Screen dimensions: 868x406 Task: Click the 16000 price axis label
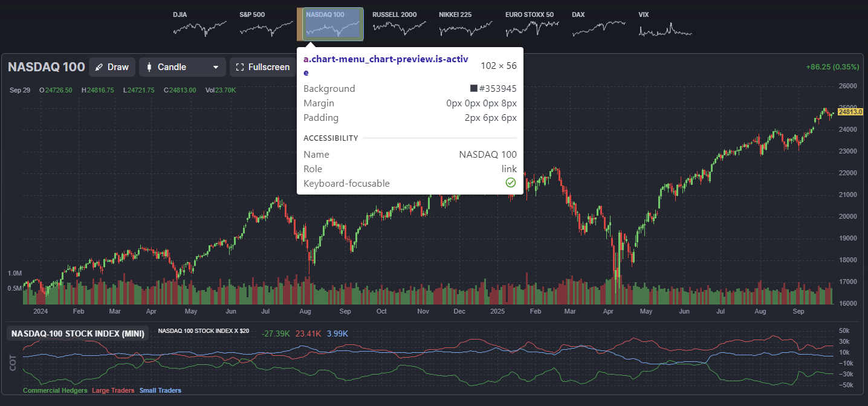tap(849, 303)
